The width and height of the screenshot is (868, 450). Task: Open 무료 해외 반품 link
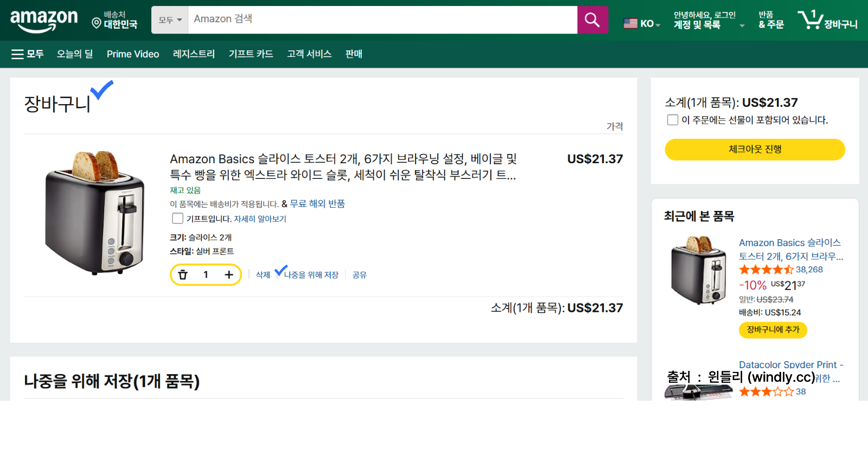coord(317,204)
